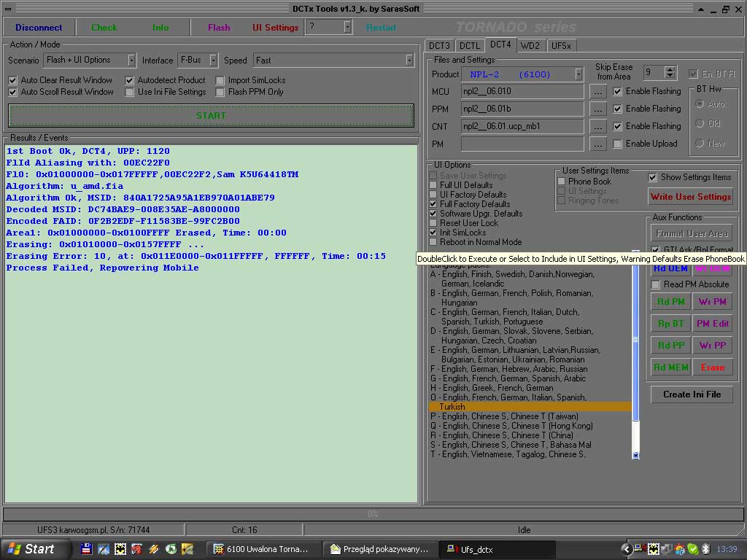Screen dimensions: 747x560
Task: Enable Use Ini File Settings
Action: pos(130,92)
